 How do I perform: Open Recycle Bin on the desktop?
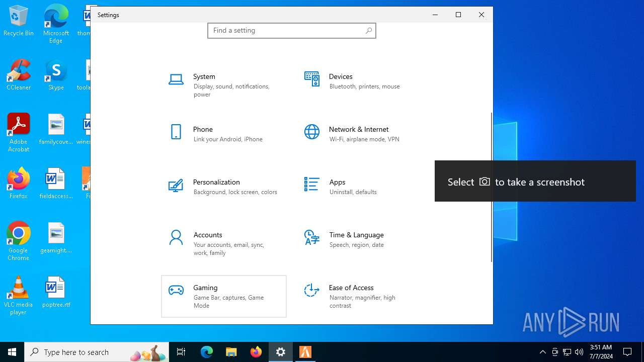point(19,21)
